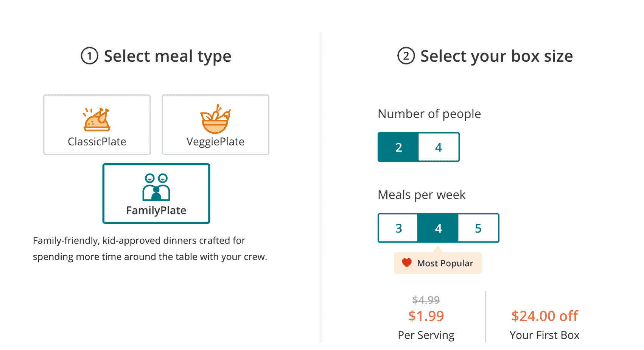Click the $24.00 off discount text
The image size is (644, 350).
(x=544, y=316)
